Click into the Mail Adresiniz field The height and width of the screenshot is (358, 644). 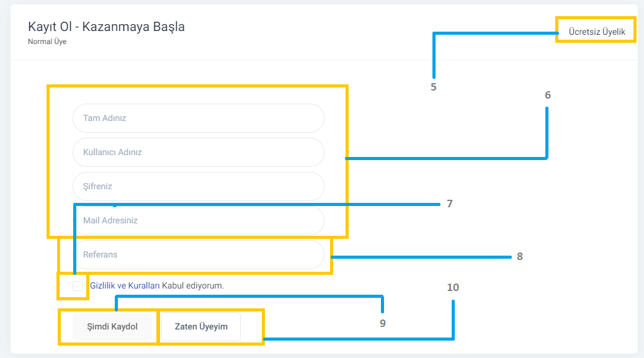point(199,220)
